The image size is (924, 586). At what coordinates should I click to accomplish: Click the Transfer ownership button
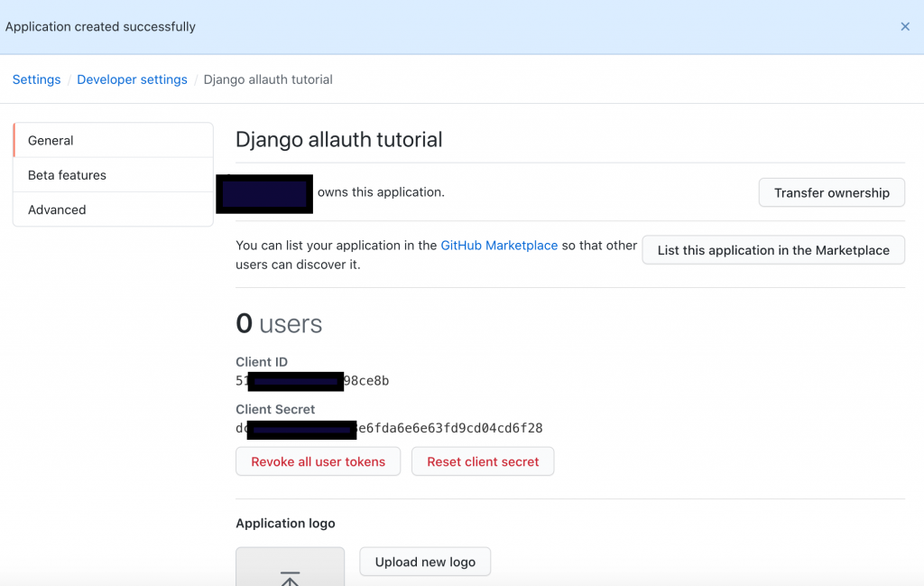click(x=831, y=193)
